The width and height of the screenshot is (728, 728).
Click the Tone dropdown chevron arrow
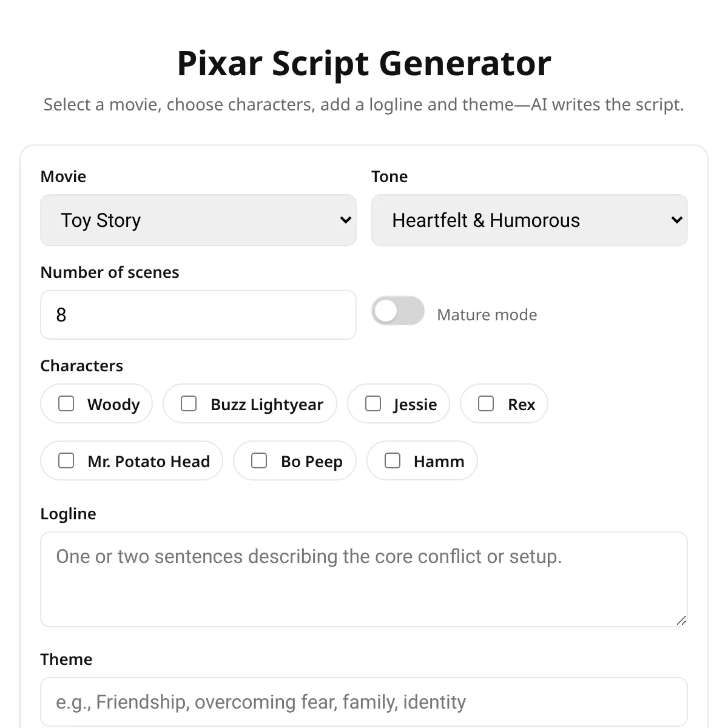point(677,220)
